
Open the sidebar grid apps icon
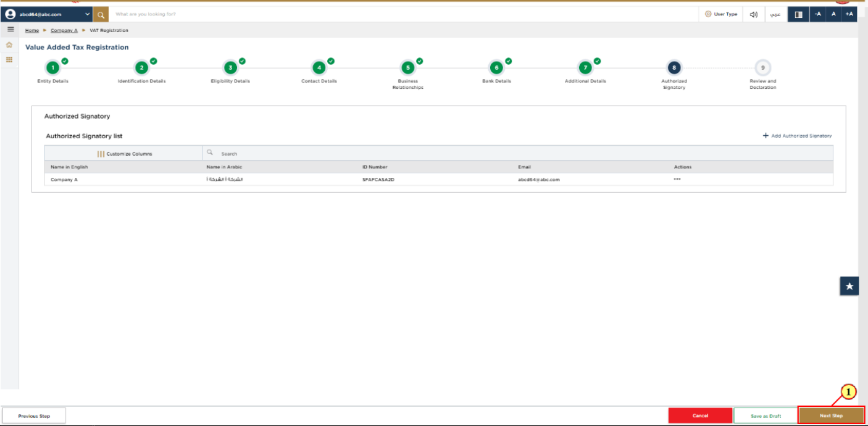click(9, 60)
